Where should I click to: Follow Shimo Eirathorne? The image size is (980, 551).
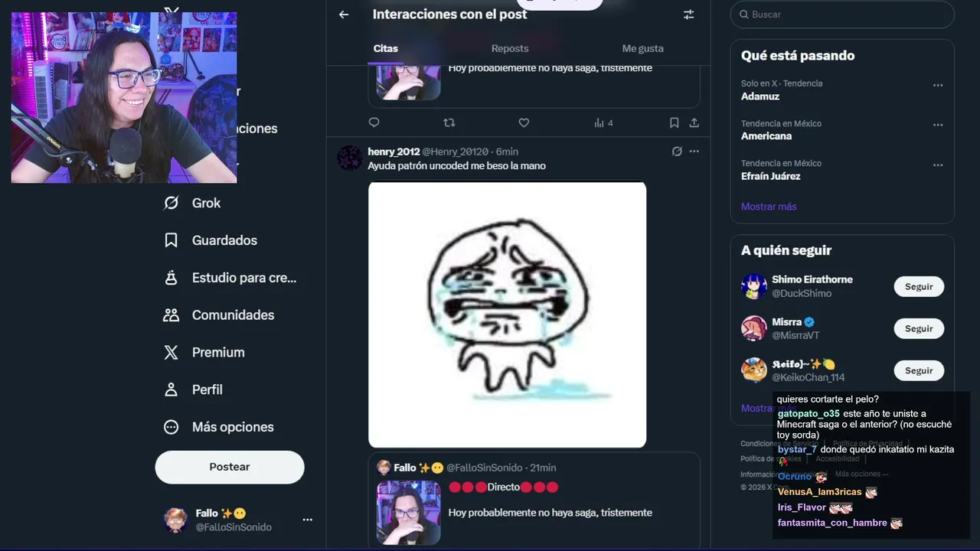click(919, 286)
